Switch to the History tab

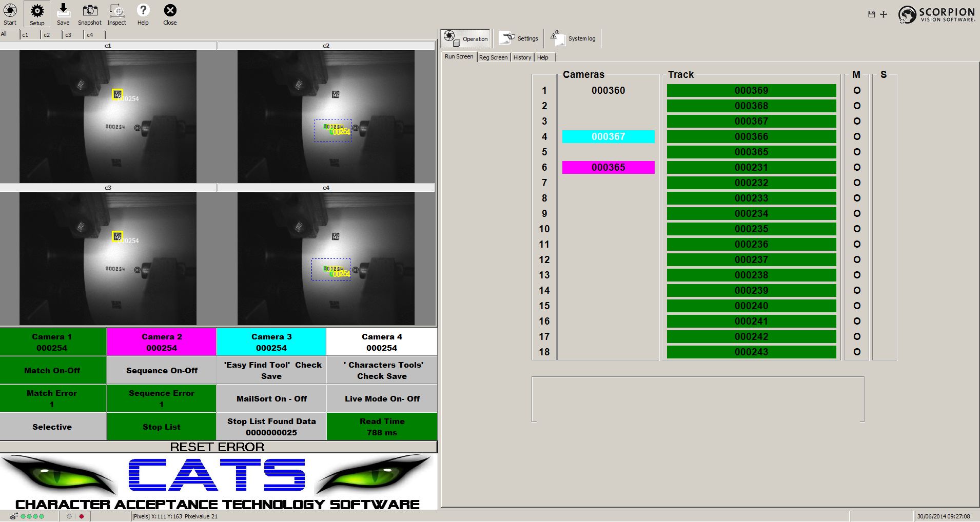(x=522, y=57)
